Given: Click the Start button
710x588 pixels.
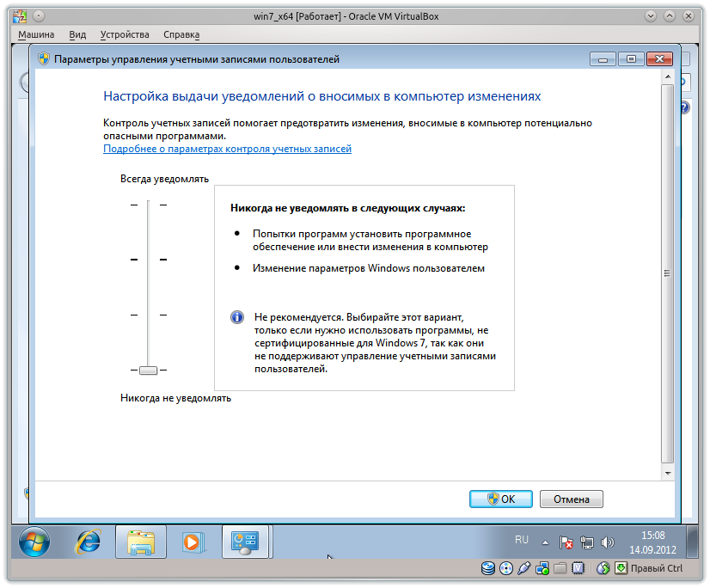Looking at the screenshot, I should coord(33,542).
